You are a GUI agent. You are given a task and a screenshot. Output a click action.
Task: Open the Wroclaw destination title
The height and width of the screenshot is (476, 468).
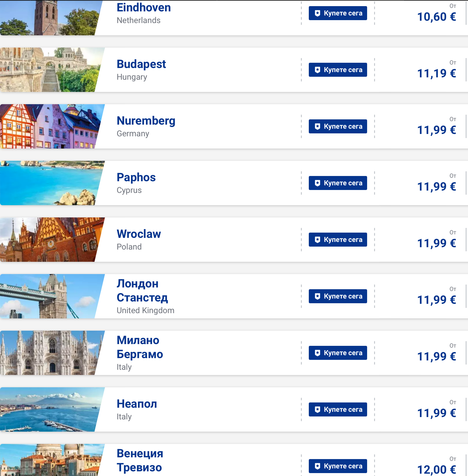pyautogui.click(x=139, y=234)
